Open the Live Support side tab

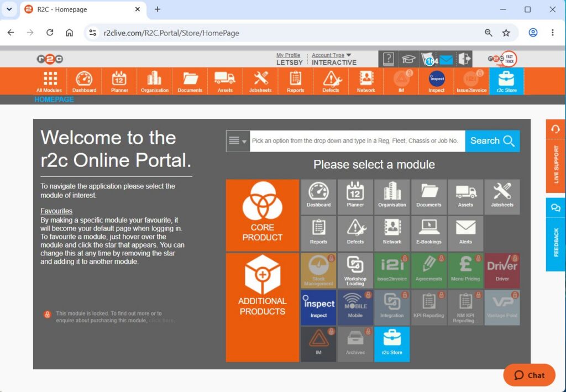(x=555, y=156)
